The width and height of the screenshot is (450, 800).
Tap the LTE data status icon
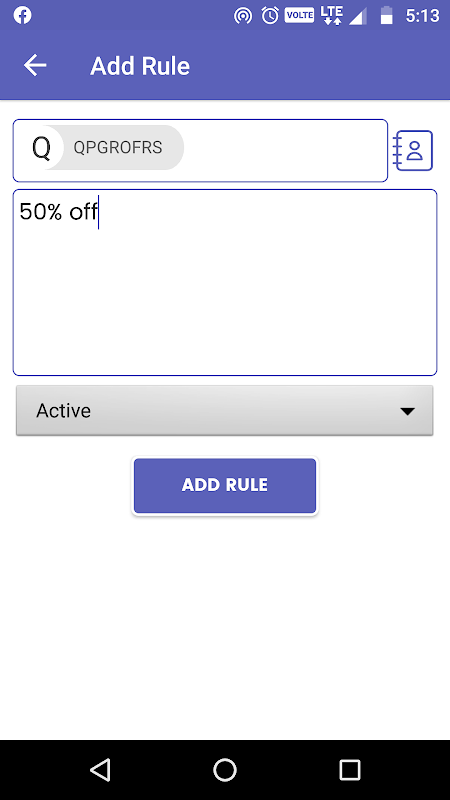[x=332, y=16]
